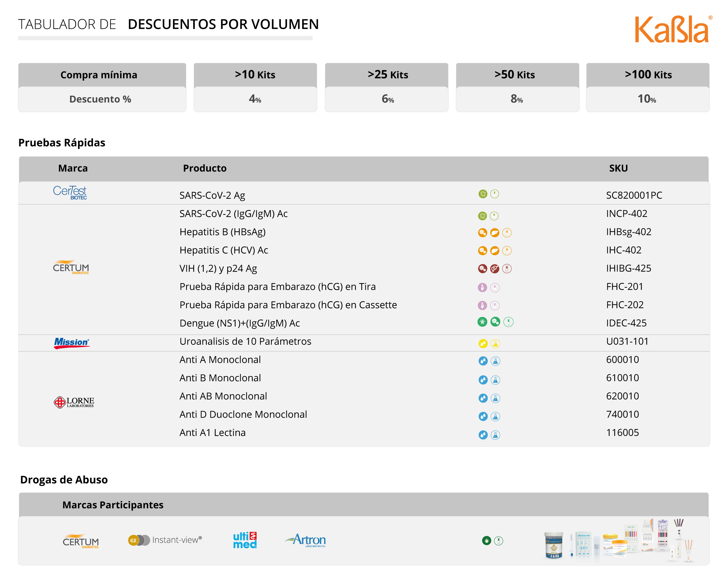Click the 6% discount cell
The height and width of the screenshot is (587, 728).
click(x=386, y=99)
